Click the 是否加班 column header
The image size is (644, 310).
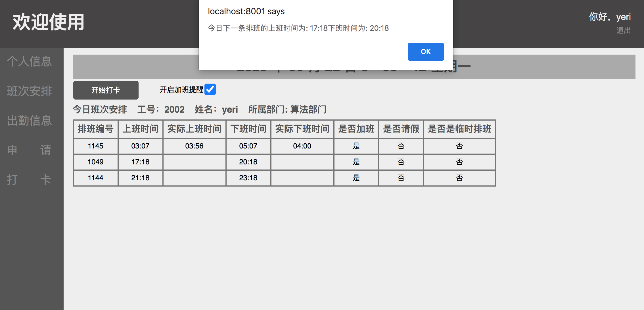[x=356, y=129]
